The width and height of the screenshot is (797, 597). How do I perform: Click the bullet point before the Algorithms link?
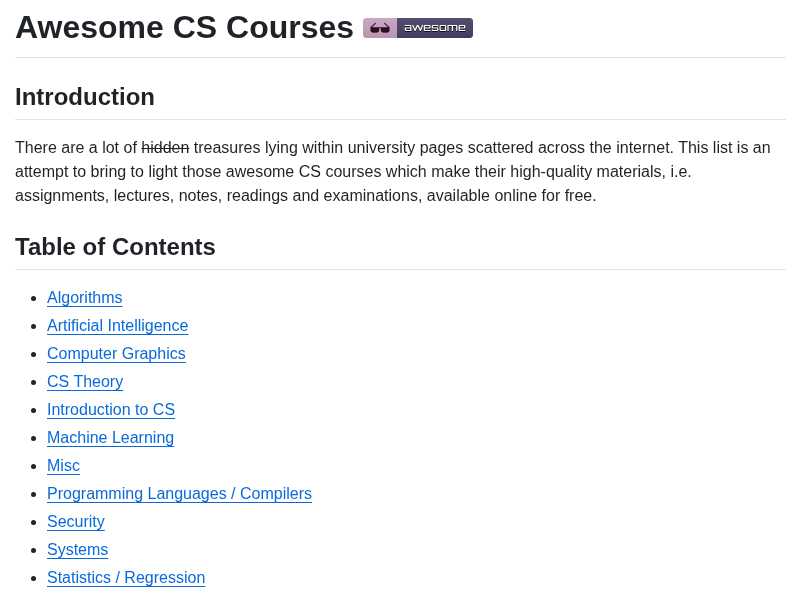[x=34, y=298]
